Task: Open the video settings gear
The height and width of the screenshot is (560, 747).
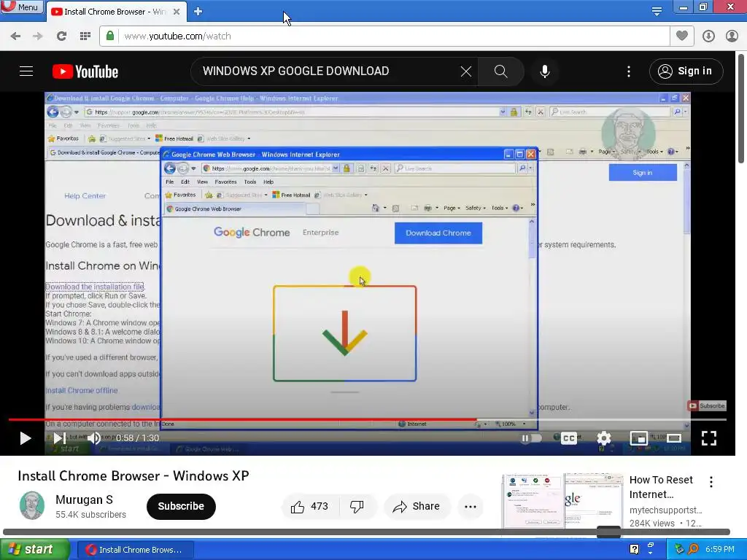Action: coord(603,438)
